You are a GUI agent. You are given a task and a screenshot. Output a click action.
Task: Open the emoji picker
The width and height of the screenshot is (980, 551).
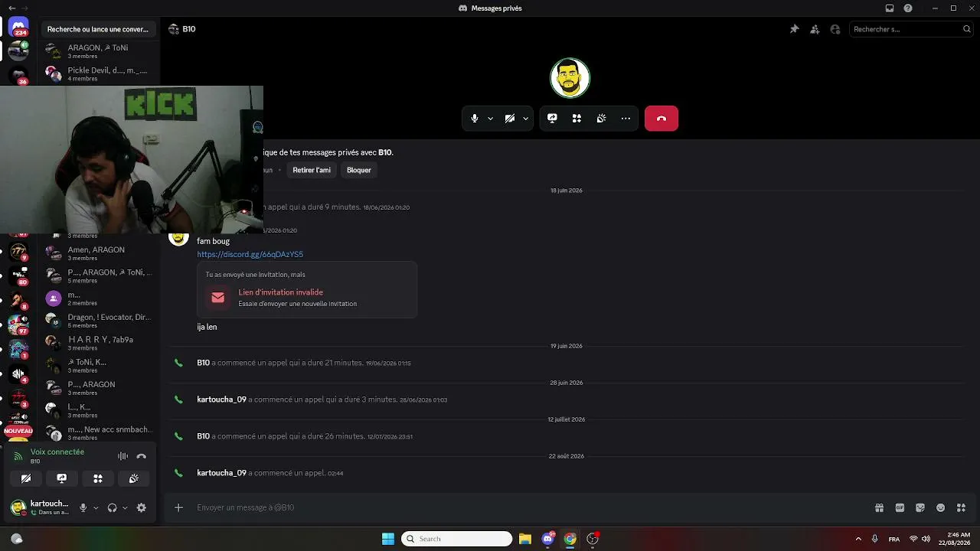pos(941,507)
